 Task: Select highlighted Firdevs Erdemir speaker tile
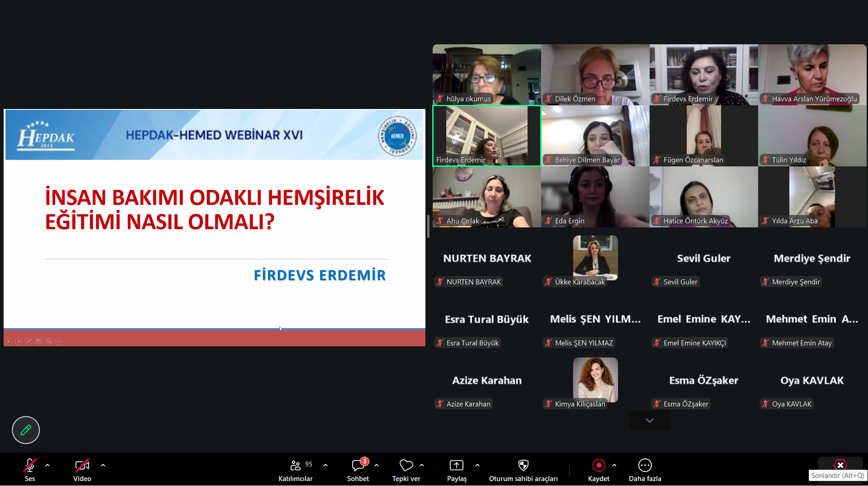click(487, 136)
